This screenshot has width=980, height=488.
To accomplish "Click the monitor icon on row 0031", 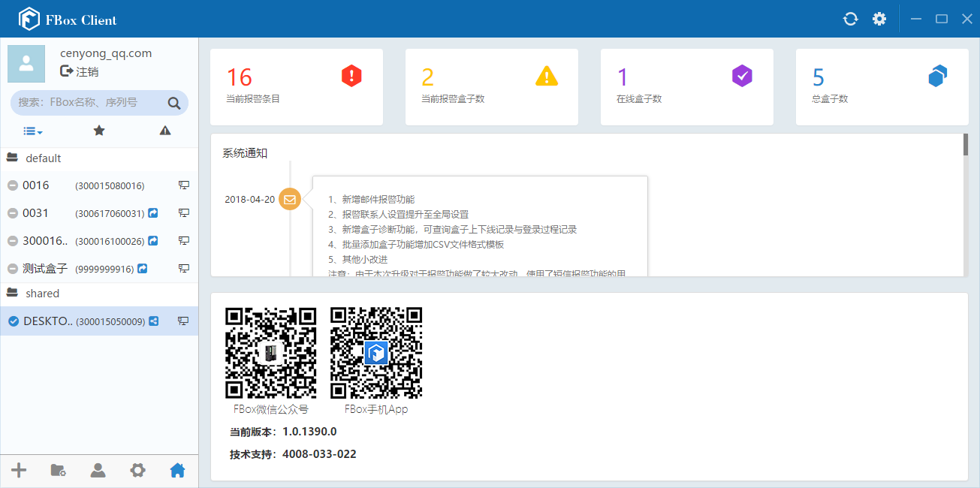I will (x=183, y=213).
